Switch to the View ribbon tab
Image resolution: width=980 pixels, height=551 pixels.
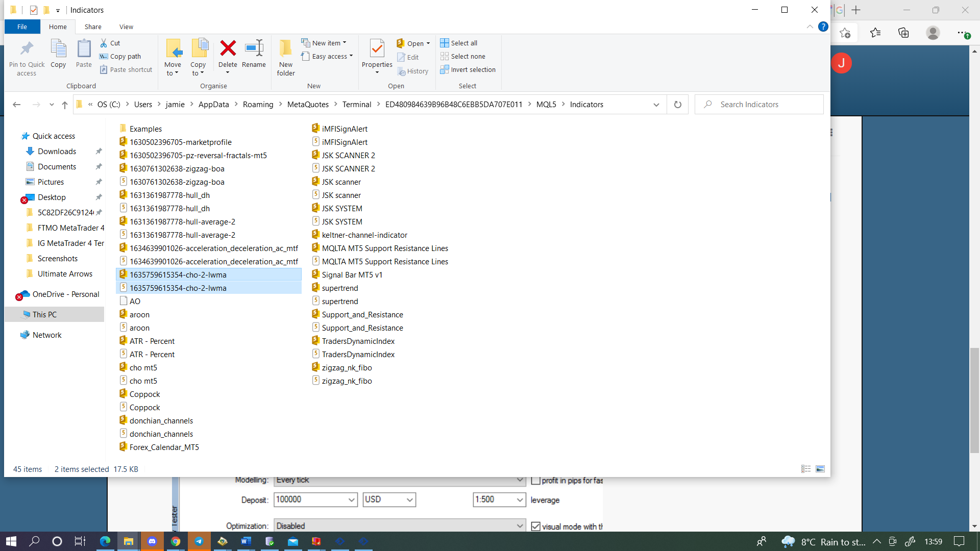126,27
